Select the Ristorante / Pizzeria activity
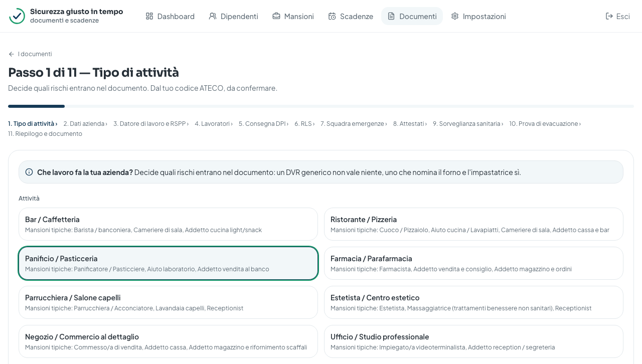The image size is (642, 364). [x=473, y=224]
